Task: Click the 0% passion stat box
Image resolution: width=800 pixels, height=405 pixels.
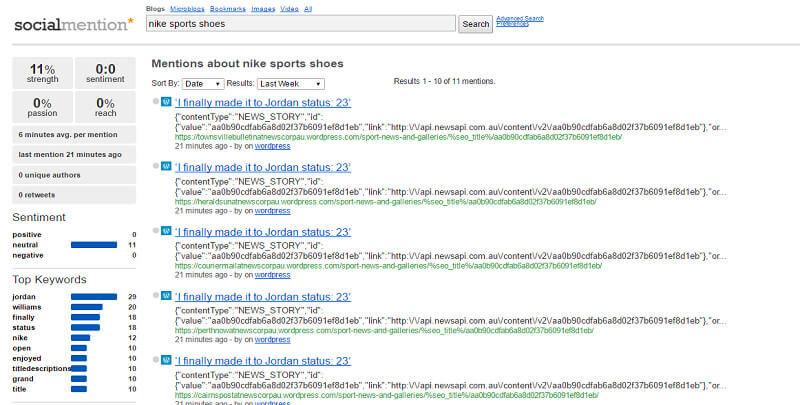Action: coord(42,107)
